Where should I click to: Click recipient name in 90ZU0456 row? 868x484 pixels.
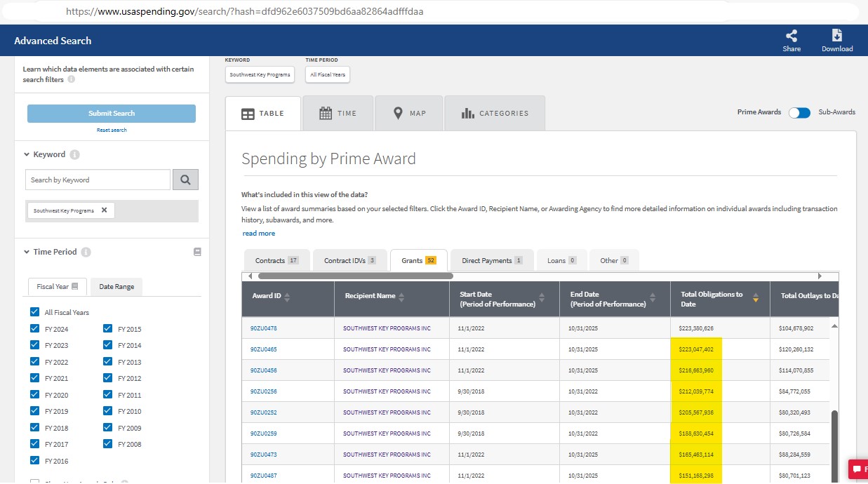[x=387, y=370]
